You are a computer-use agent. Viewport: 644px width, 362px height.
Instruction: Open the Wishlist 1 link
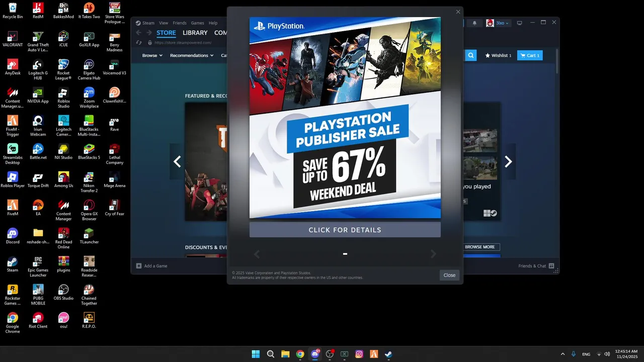498,55
